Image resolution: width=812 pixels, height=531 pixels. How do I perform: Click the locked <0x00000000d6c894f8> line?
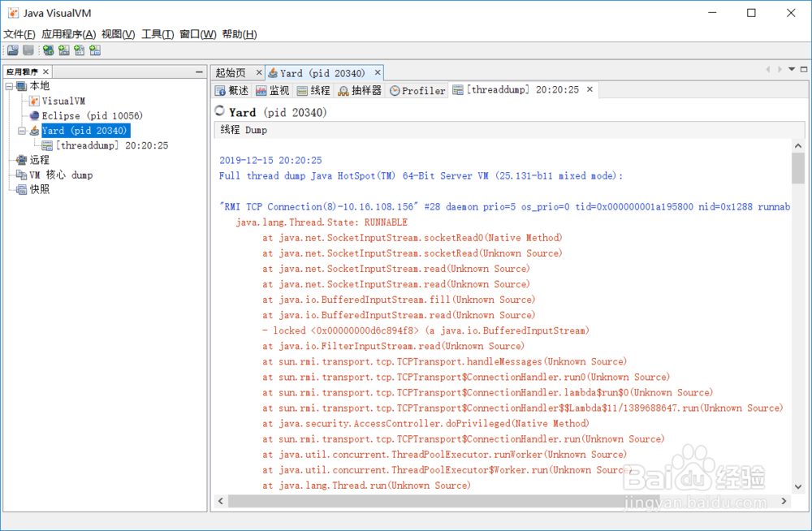[425, 330]
